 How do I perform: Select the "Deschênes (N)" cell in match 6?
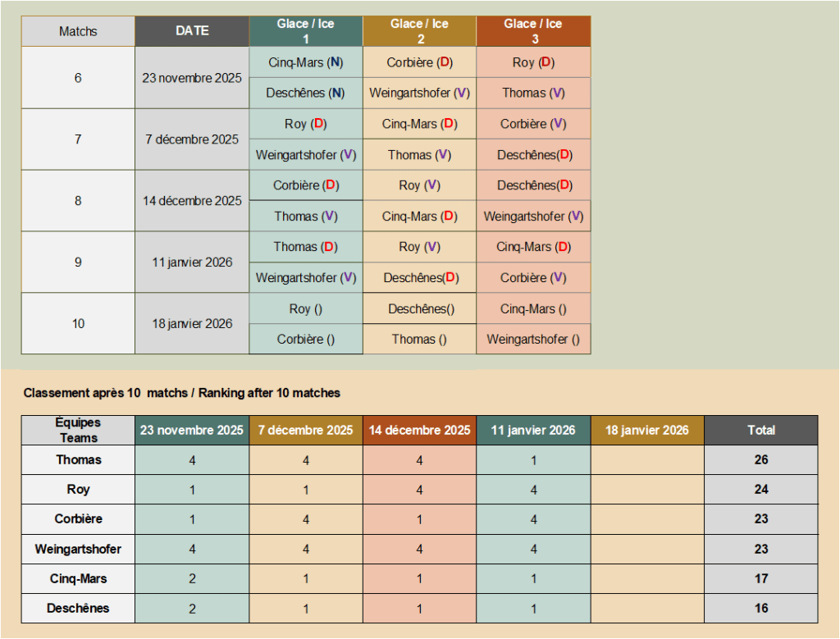click(x=306, y=94)
